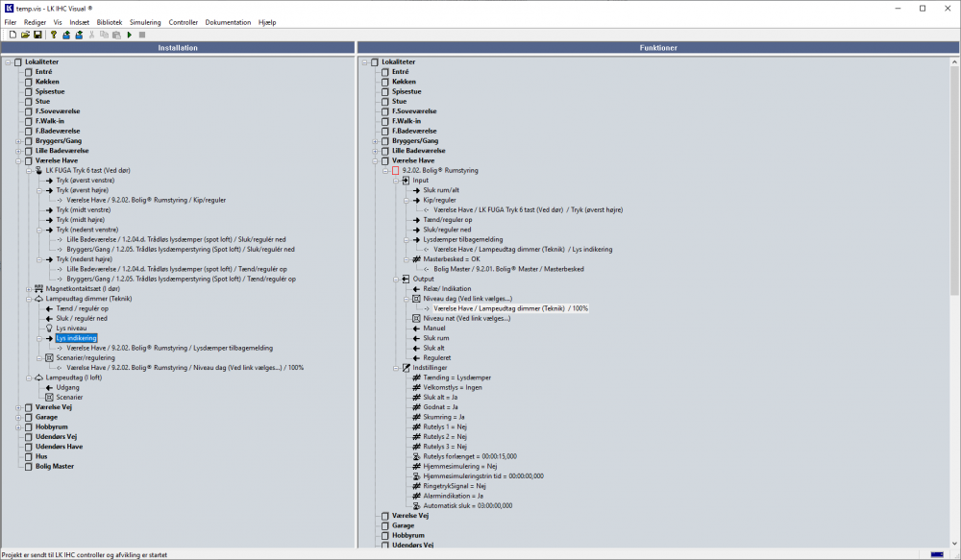Select the highlighted Lys indikering item
The image size is (961, 560).
(76, 338)
